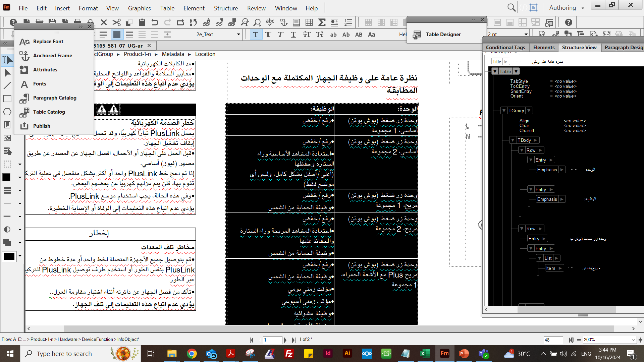
Task: Click inside the page number field
Action: point(272,340)
